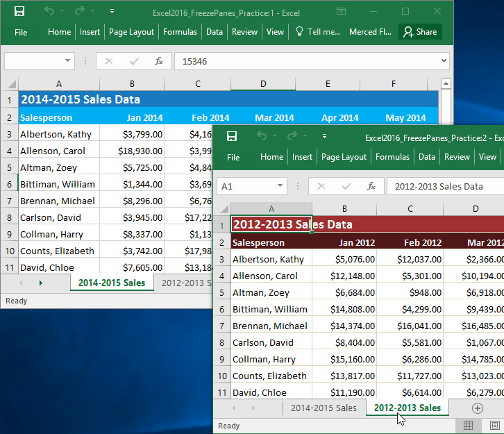Screen dimensions: 504x434
Task: Select the 2014-2015 Sales tab in front window
Action: (x=324, y=408)
